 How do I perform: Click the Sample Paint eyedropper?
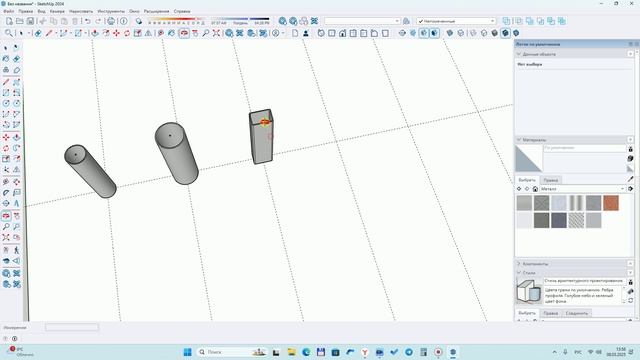click(x=631, y=179)
